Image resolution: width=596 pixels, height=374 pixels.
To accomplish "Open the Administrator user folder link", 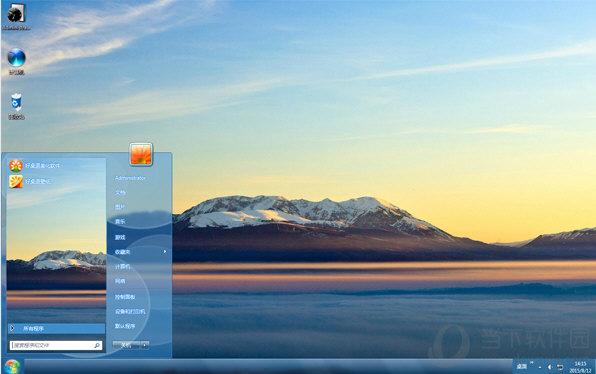I will (x=130, y=178).
